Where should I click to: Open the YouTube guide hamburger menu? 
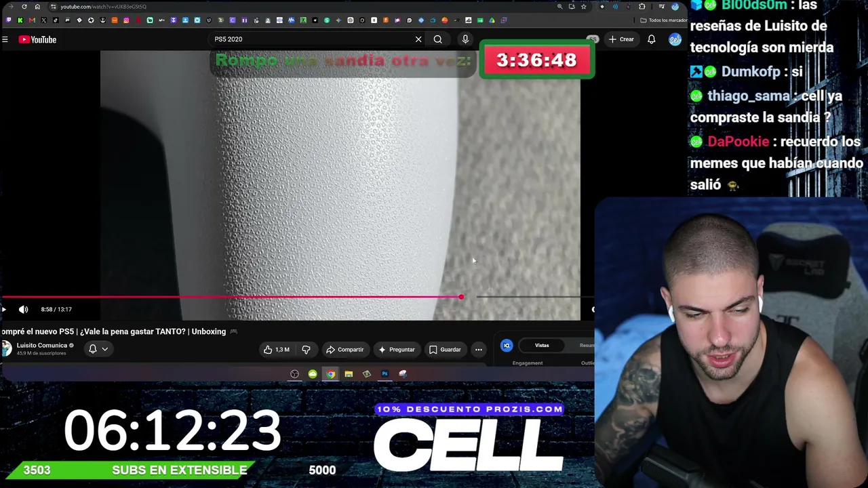[x=5, y=39]
